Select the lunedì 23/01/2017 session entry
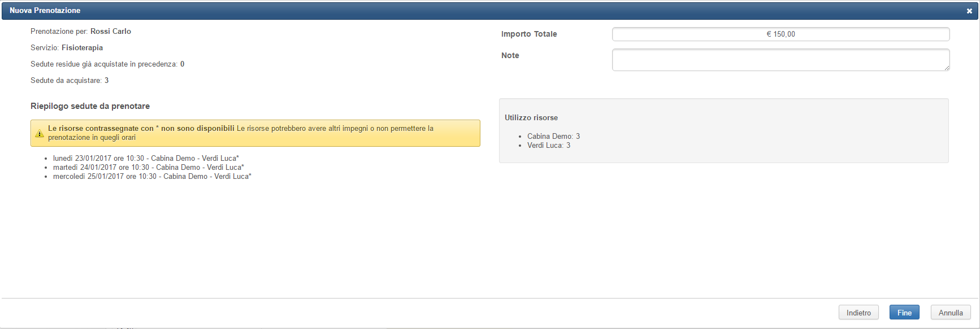This screenshot has height=329, width=980. [146, 159]
